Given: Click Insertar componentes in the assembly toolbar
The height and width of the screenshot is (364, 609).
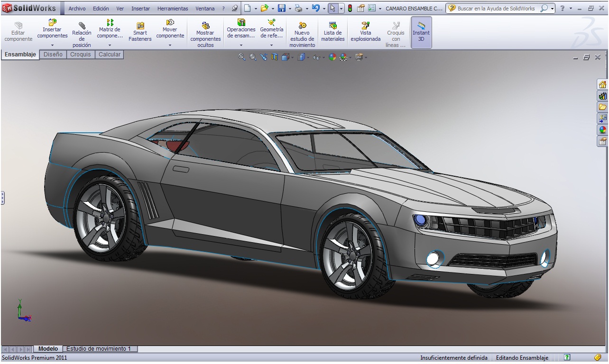Looking at the screenshot, I should click(x=52, y=29).
